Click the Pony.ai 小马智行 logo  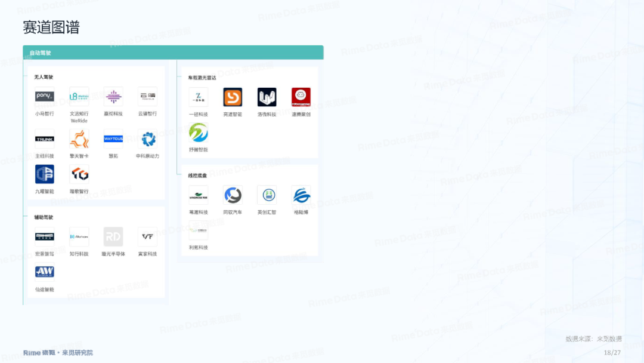(x=44, y=96)
